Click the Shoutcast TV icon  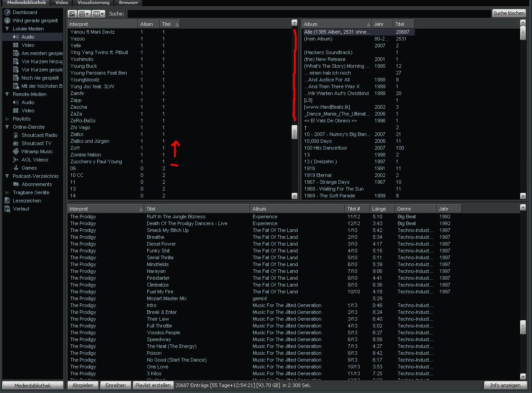click(15, 143)
